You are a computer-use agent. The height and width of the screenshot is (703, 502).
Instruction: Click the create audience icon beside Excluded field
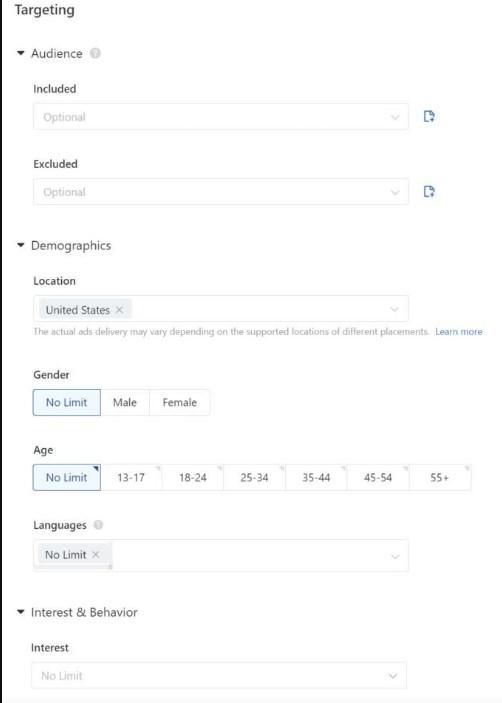(x=429, y=192)
